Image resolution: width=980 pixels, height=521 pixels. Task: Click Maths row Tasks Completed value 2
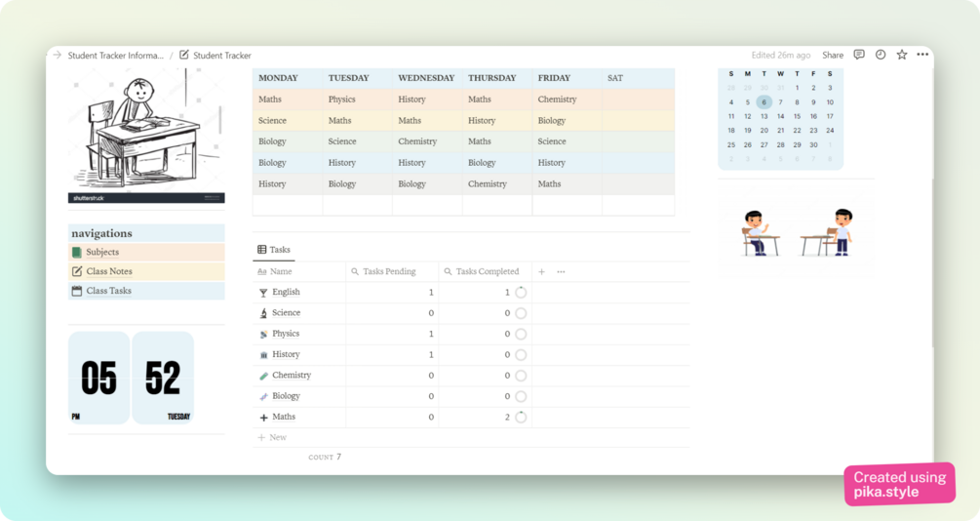507,418
